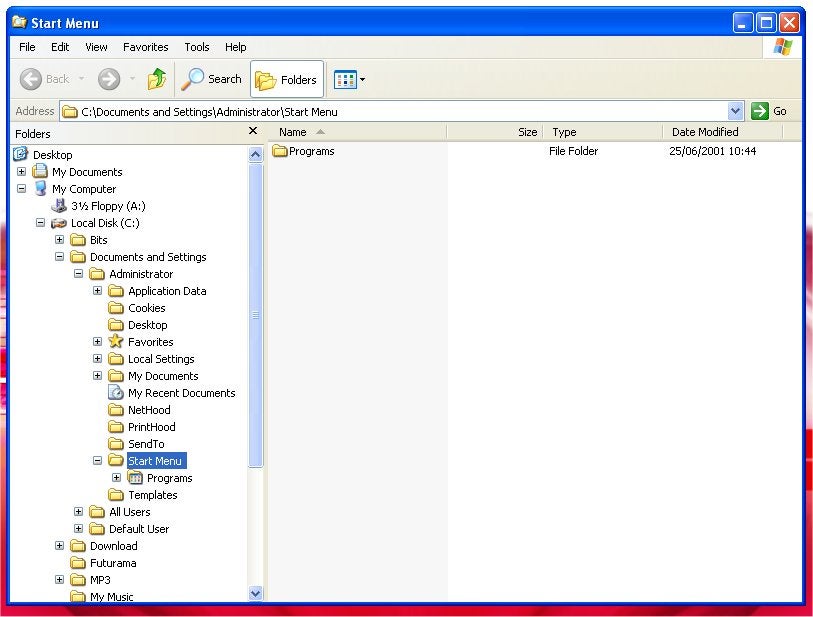Open the Forward history dropdown arrow
The image size is (813, 617).
point(132,79)
